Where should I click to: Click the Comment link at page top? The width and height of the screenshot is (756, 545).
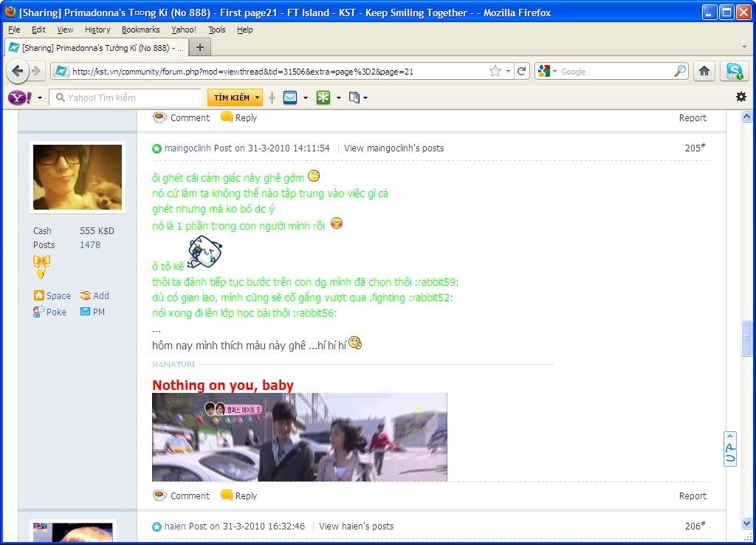(x=190, y=117)
